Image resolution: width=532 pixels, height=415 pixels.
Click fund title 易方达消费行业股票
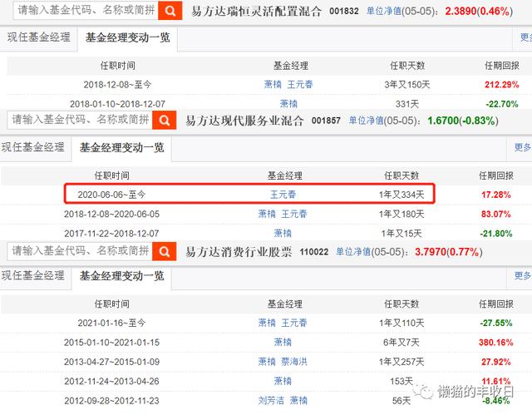tap(239, 252)
